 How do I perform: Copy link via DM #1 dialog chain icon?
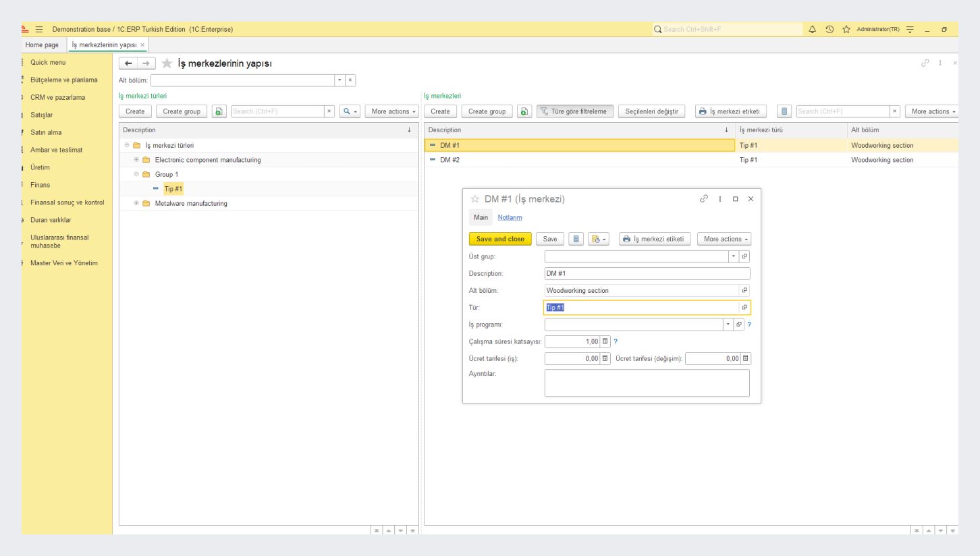click(704, 199)
